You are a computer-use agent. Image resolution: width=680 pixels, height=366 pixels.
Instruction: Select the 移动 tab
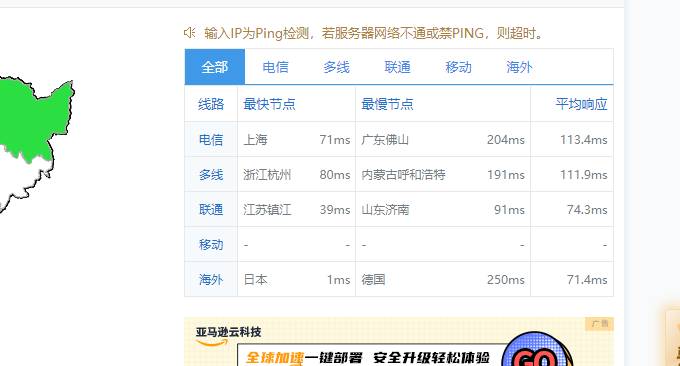coord(458,67)
